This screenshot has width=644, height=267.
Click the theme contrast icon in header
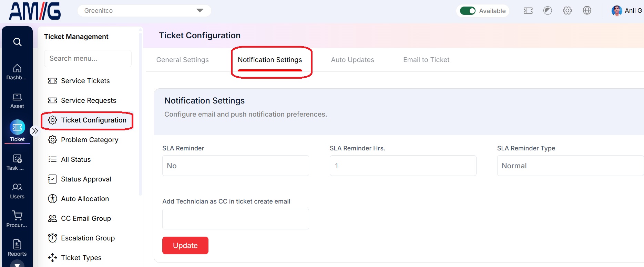click(x=548, y=11)
